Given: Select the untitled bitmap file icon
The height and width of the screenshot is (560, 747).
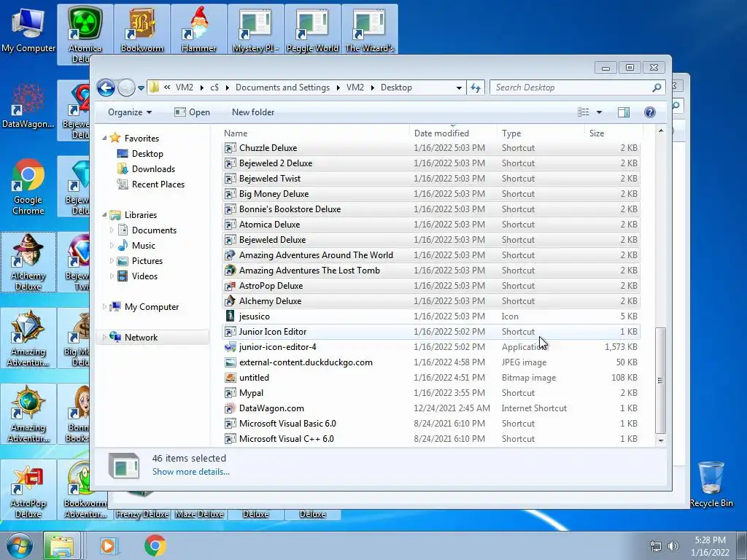Looking at the screenshot, I should coord(230,378).
